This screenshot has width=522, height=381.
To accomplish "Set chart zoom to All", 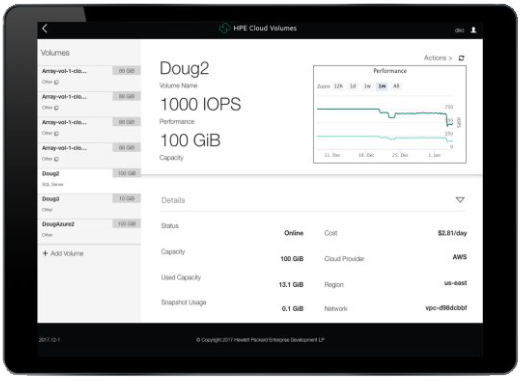I will coord(396,86).
